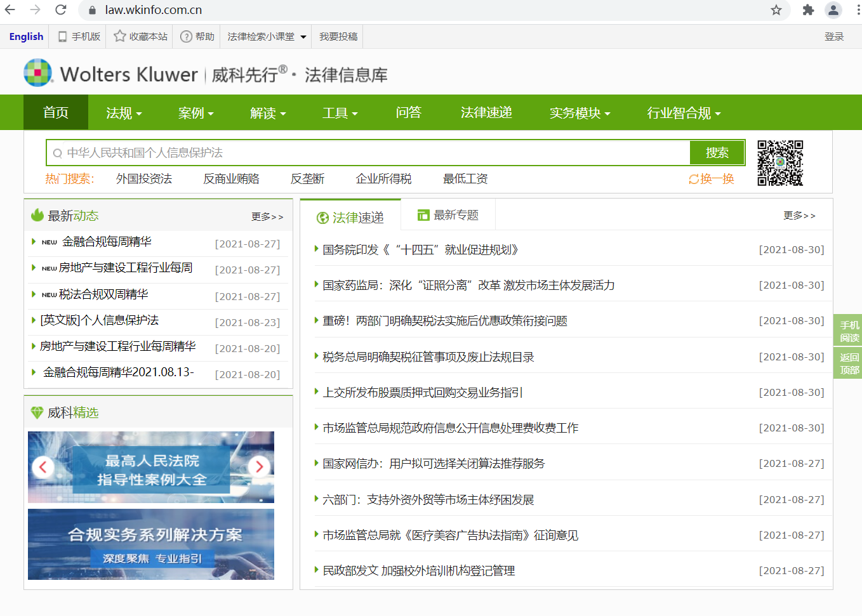The width and height of the screenshot is (862, 616).
Task: Click 更多>> in 最新动态 panel
Action: (267, 217)
